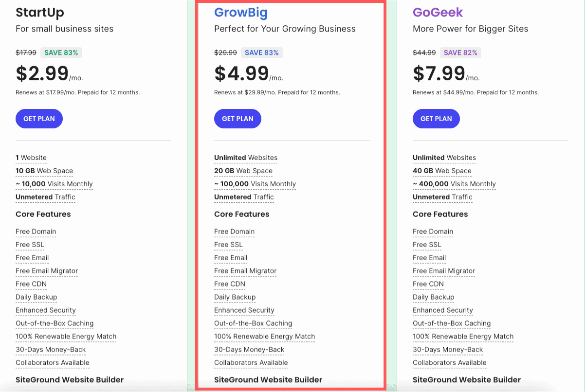Screen dimensions: 585x392
Task: Click 30-Days Money-Back in StartUp column
Action: 51,350
